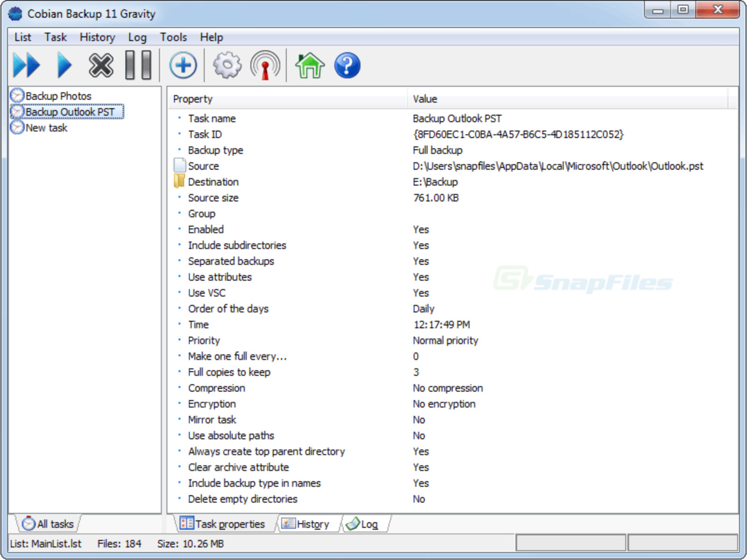The image size is (747, 560).
Task: Click the 12:17:49 PM time value
Action: click(441, 325)
